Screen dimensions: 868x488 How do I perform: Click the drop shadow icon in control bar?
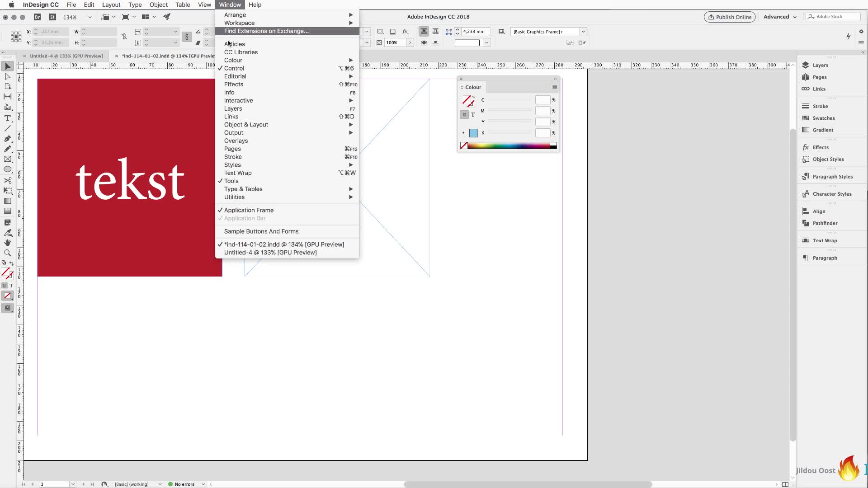click(x=392, y=32)
